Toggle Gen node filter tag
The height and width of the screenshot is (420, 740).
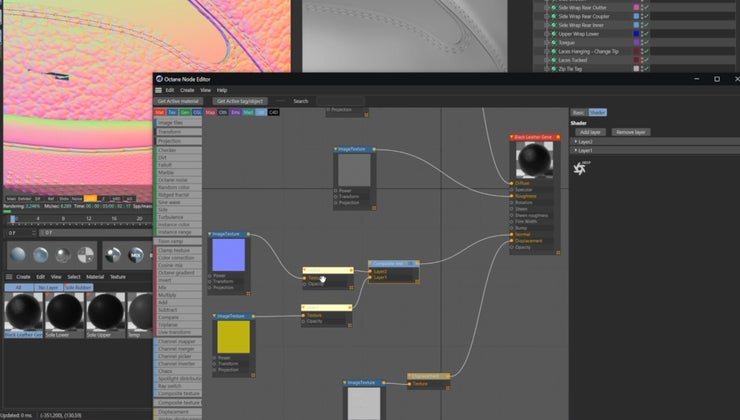point(185,112)
